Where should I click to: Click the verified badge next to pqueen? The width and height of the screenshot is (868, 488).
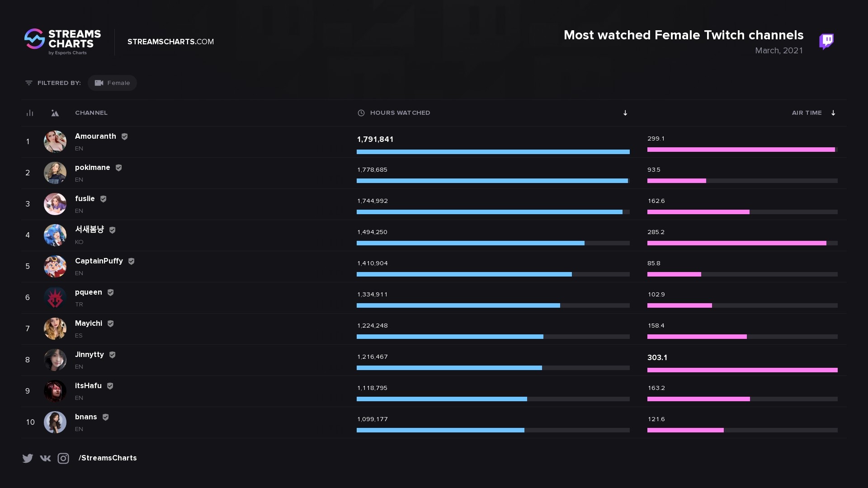111,292
